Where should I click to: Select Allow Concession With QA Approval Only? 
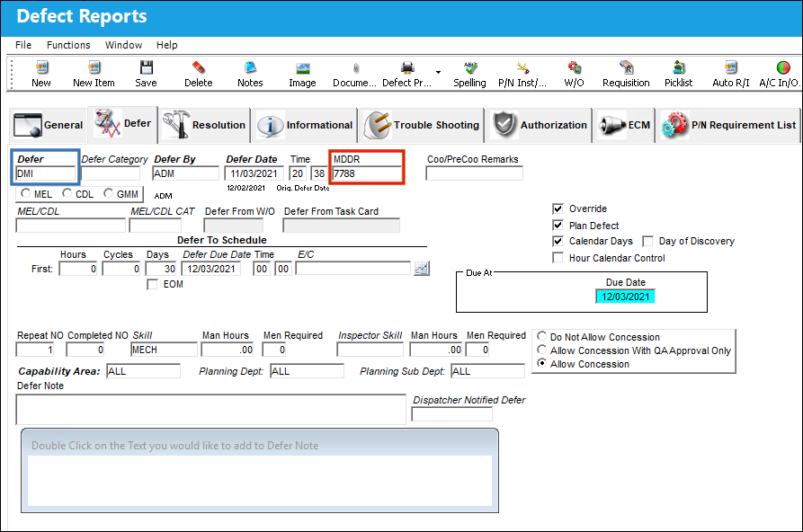click(x=542, y=350)
